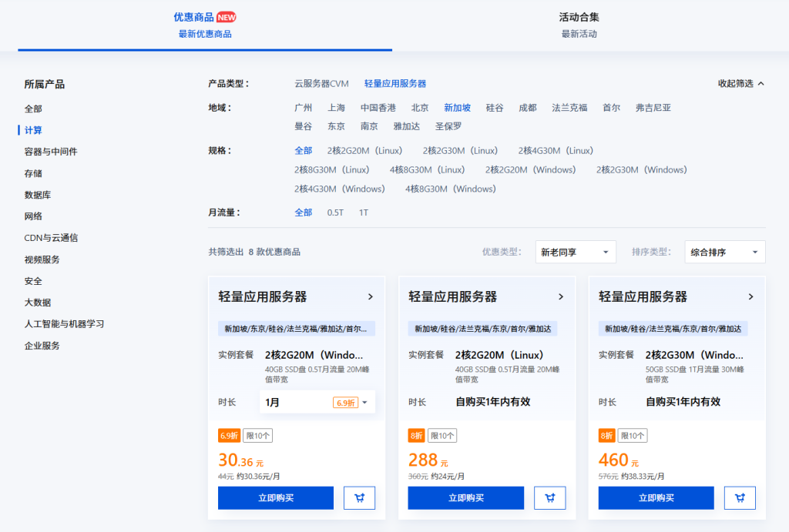Screen dimensions: 789x532
Task: Select spec 2核2G30M (Windows)
Action: pyautogui.click(x=642, y=169)
